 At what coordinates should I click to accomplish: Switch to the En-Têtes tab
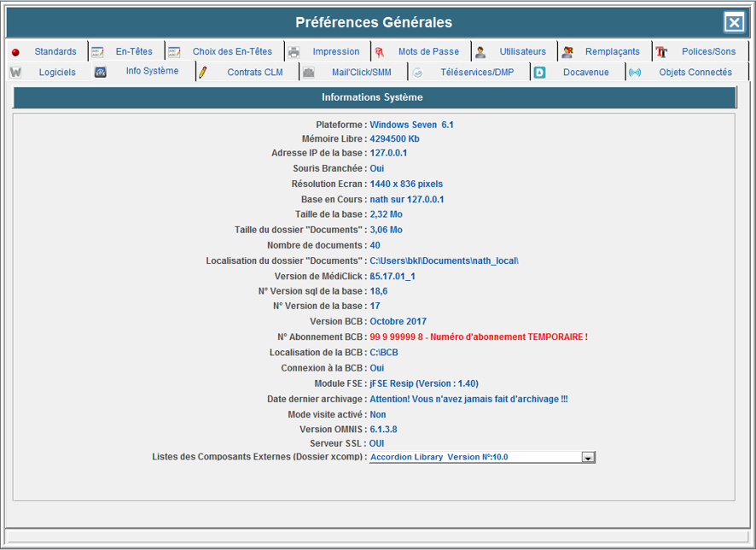134,52
